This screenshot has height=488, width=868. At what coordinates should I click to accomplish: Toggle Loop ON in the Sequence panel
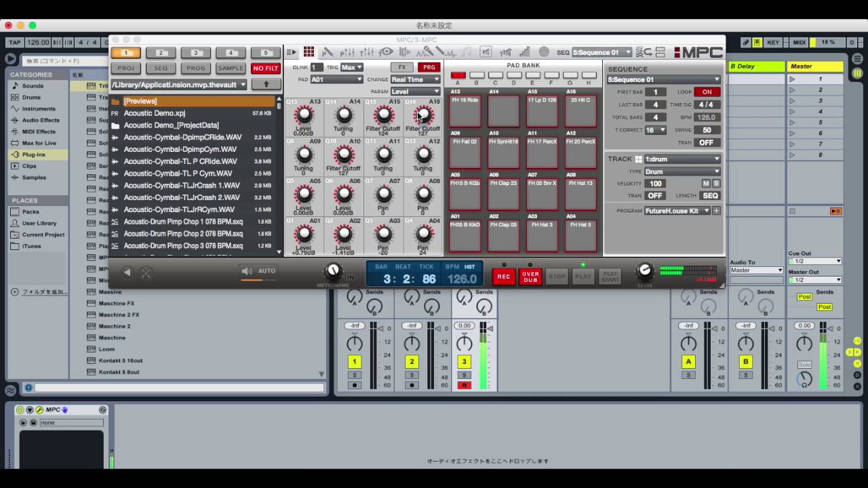[707, 91]
